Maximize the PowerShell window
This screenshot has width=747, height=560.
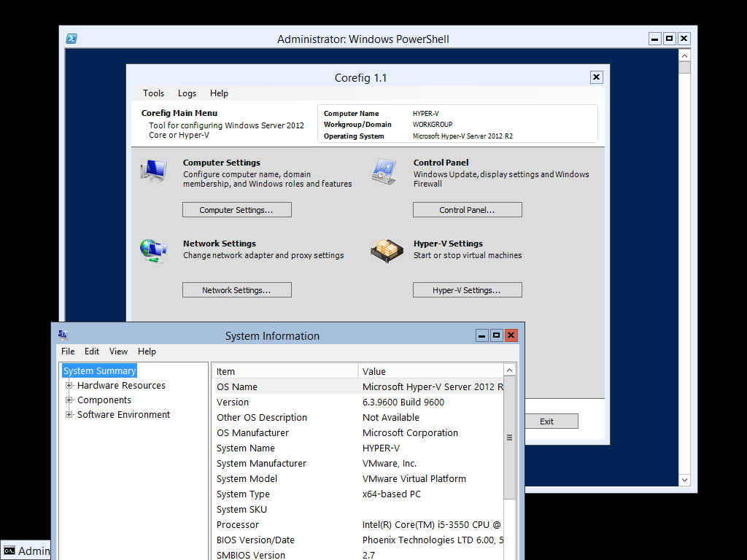pyautogui.click(x=670, y=39)
